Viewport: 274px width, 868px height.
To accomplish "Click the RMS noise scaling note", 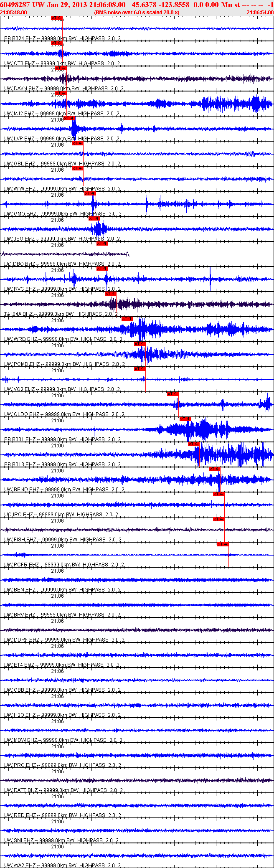I will coord(137,12).
